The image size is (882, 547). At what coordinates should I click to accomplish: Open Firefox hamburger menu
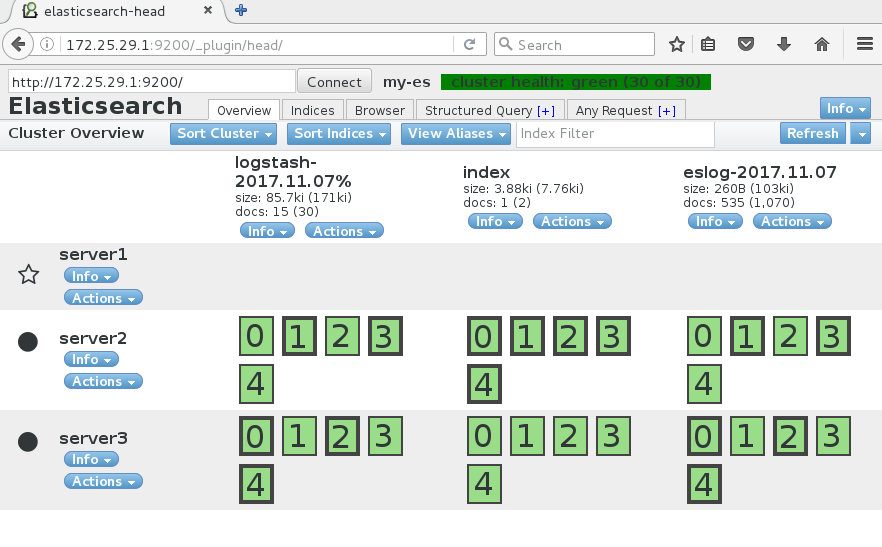tap(865, 44)
